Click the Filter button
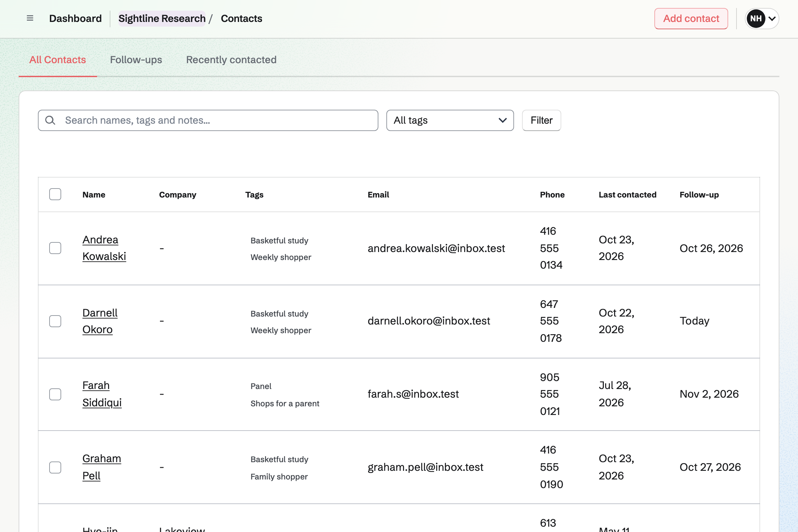The image size is (798, 532). 542,120
